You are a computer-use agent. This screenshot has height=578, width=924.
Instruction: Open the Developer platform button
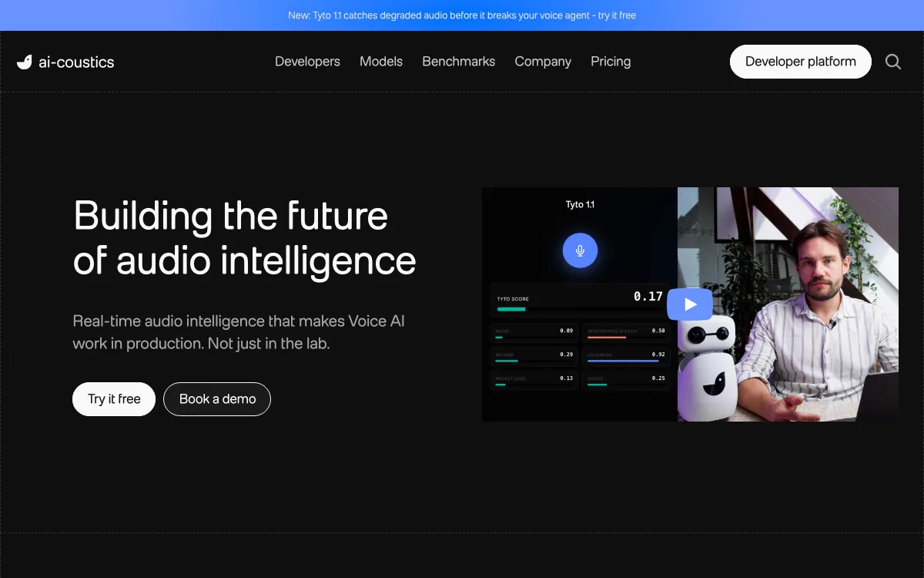pos(801,62)
